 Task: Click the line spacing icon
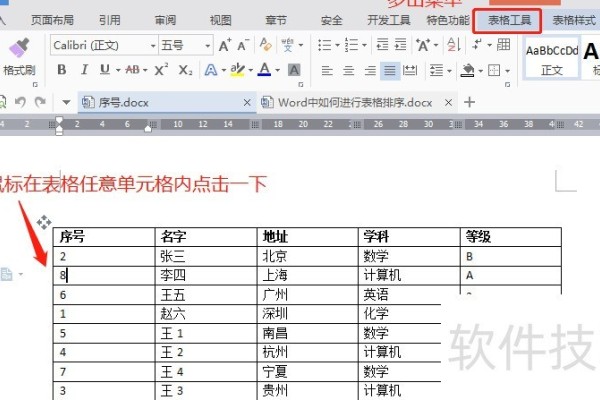[x=436, y=70]
